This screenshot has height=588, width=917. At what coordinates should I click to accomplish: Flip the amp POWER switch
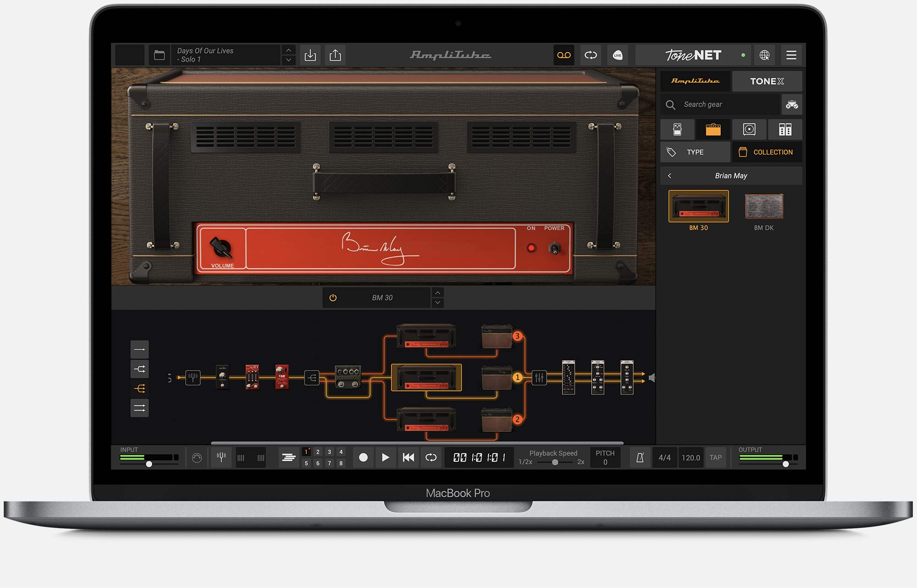[x=554, y=248]
